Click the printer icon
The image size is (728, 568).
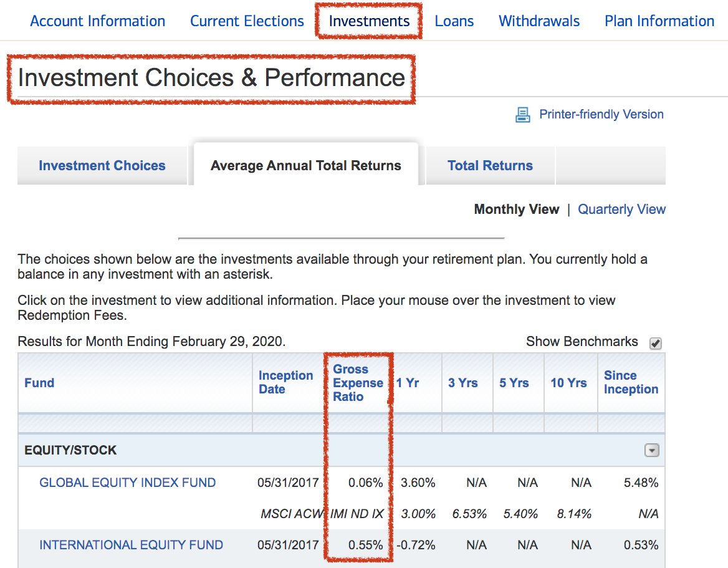[522, 115]
